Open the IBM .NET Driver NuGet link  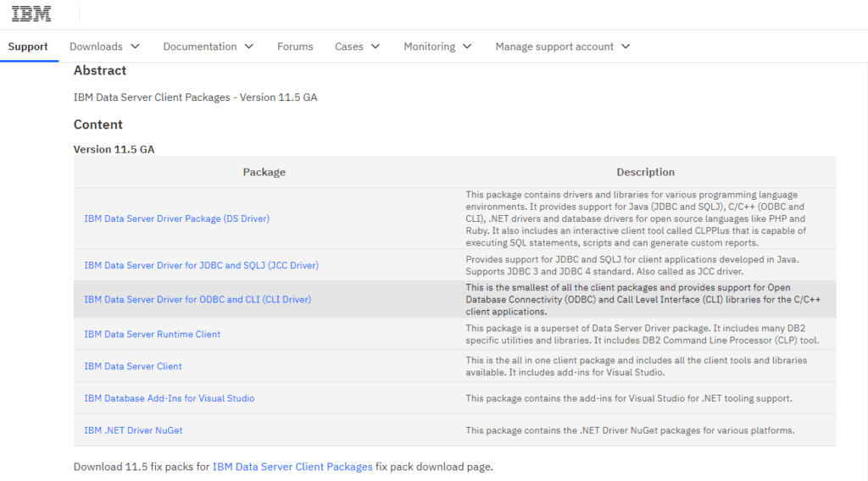pos(133,430)
